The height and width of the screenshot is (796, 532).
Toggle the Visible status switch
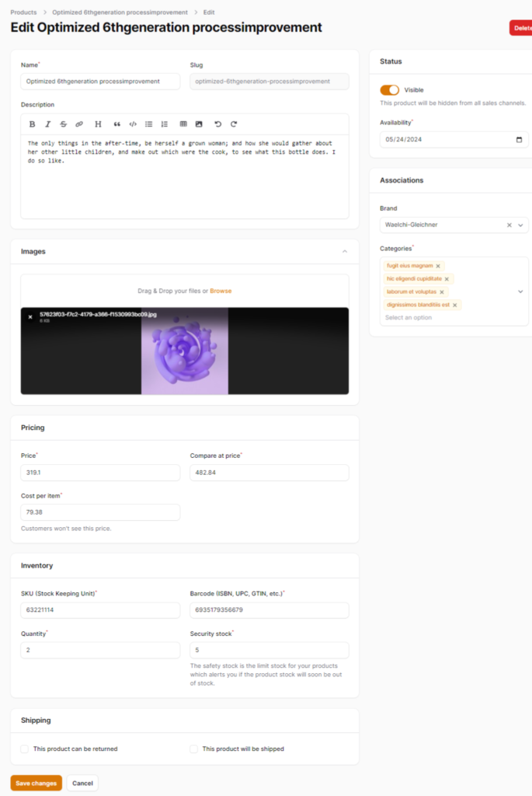pyautogui.click(x=390, y=90)
